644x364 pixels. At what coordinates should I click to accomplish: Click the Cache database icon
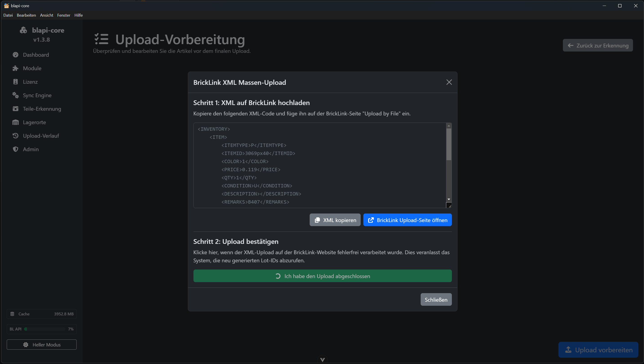(12, 314)
